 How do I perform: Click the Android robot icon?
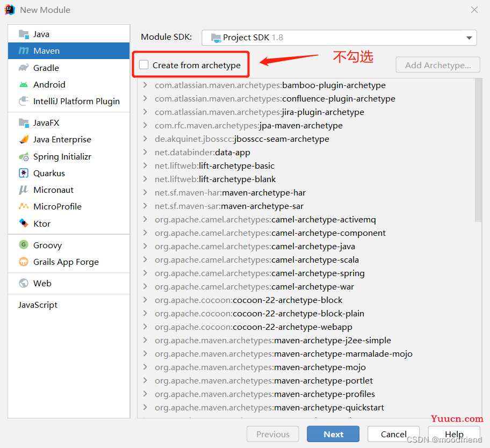pyautogui.click(x=24, y=84)
